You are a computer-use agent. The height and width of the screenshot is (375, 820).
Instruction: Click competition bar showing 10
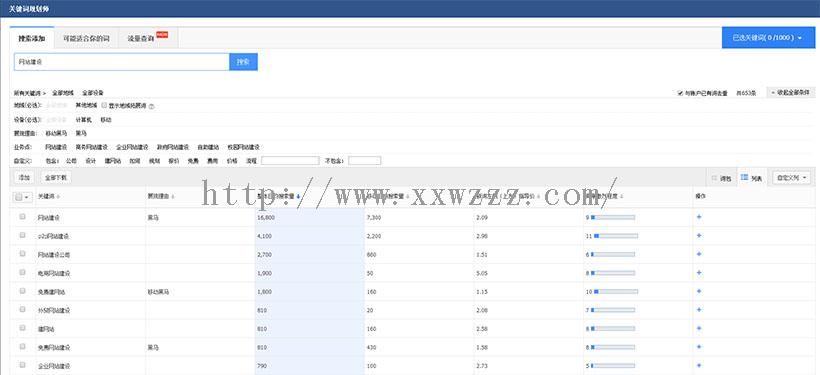pos(616,291)
